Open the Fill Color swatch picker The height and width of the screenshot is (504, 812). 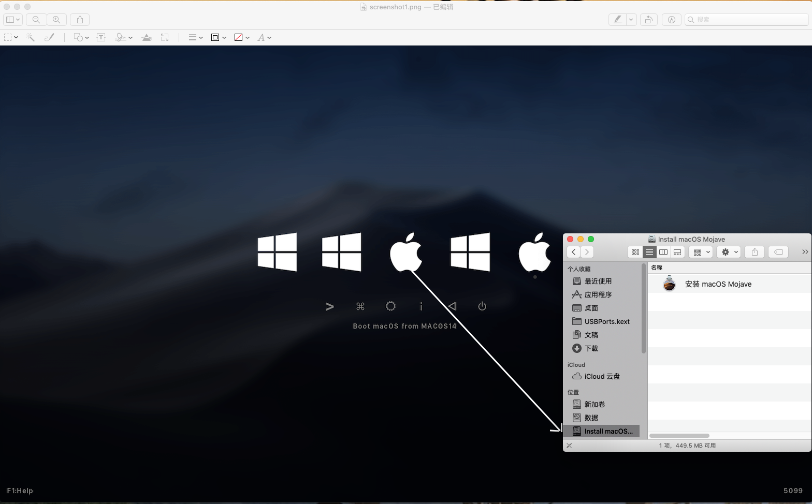click(x=241, y=37)
